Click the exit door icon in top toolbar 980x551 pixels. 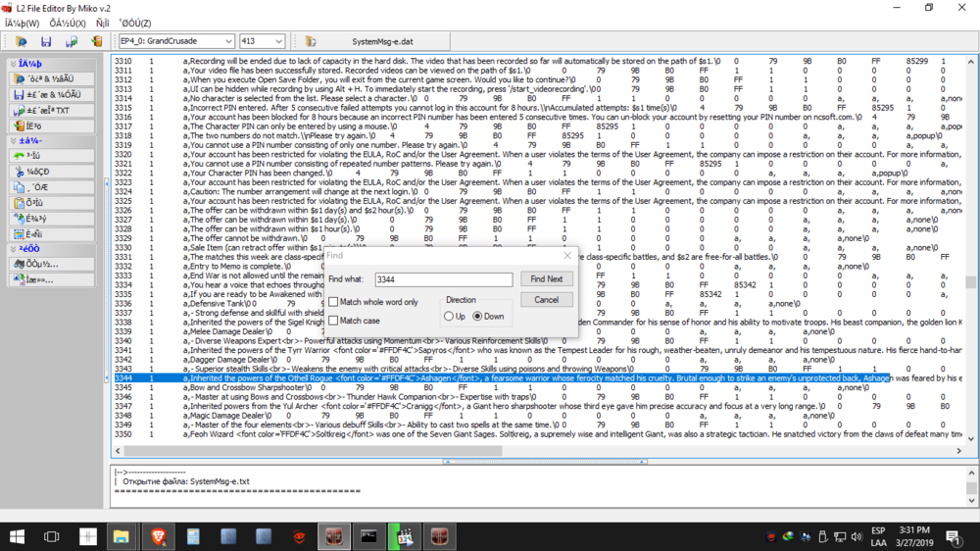[96, 42]
